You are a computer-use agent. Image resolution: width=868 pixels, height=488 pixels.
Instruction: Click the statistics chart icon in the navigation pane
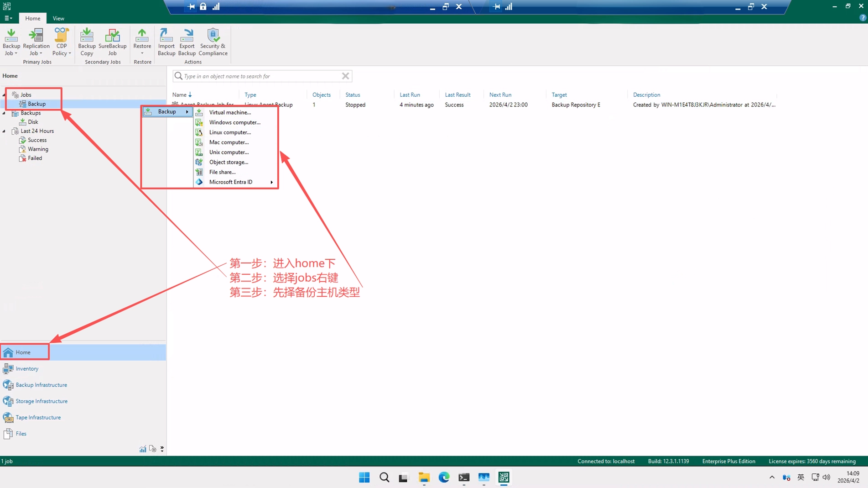(143, 449)
